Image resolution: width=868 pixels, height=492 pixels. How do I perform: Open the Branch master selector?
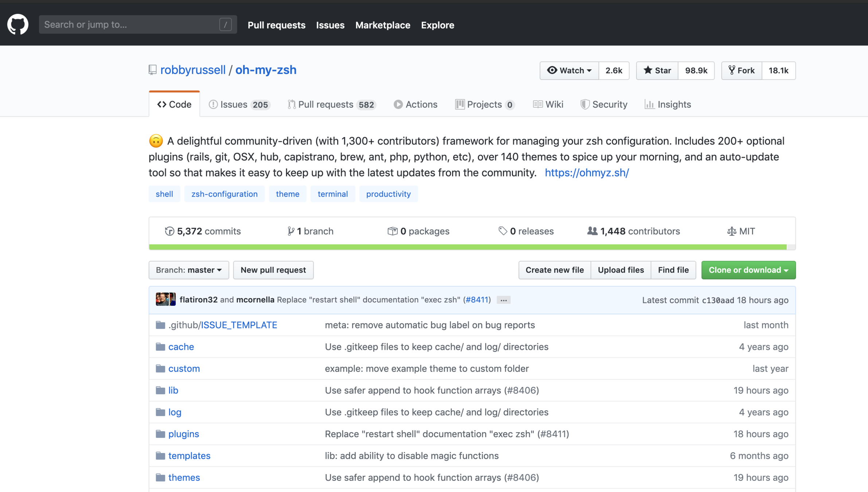(188, 270)
